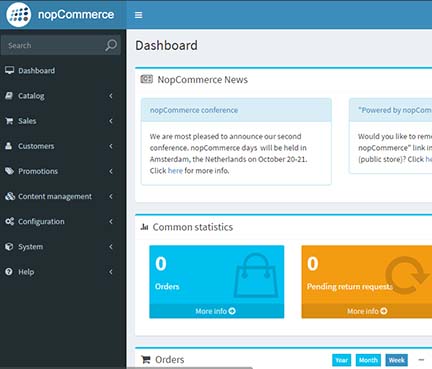This screenshot has height=369, width=432.
Task: Click the search magnifier icon
Action: [111, 45]
